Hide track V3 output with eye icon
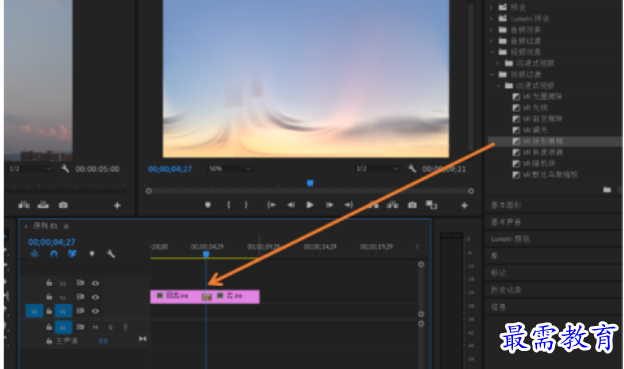The image size is (624, 369). coord(95,283)
